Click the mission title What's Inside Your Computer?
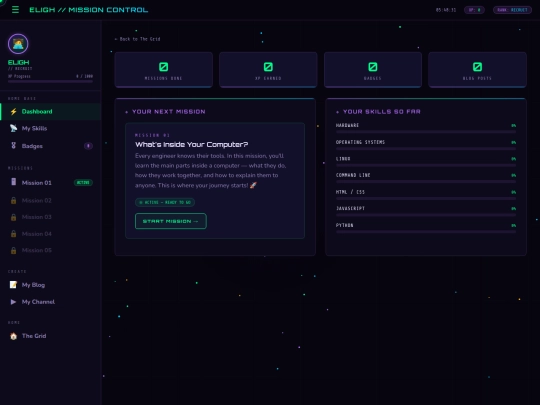Screen dimensions: 540x405 (x=191, y=144)
